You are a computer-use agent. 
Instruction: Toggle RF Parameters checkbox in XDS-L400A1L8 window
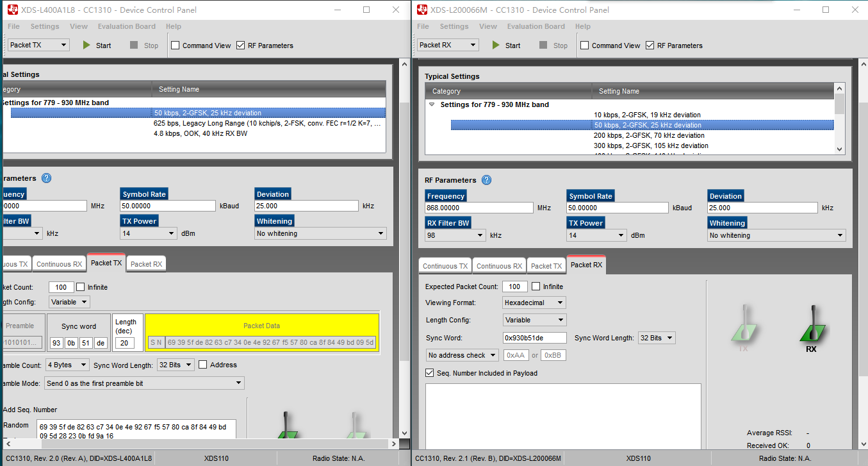click(x=241, y=46)
